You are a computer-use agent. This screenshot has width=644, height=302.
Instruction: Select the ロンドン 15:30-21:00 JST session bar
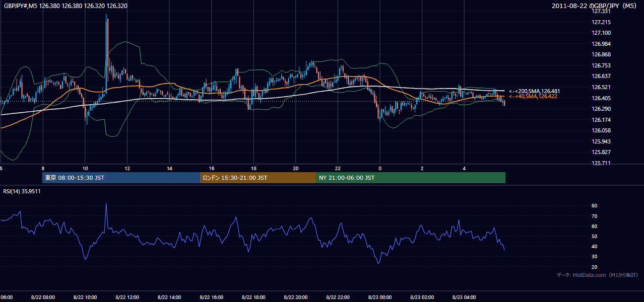257,178
